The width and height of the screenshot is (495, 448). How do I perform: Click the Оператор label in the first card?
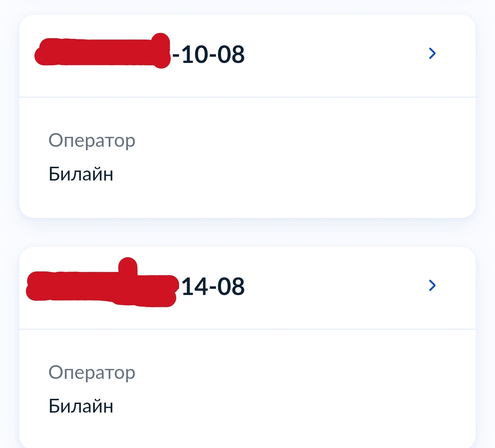point(92,141)
